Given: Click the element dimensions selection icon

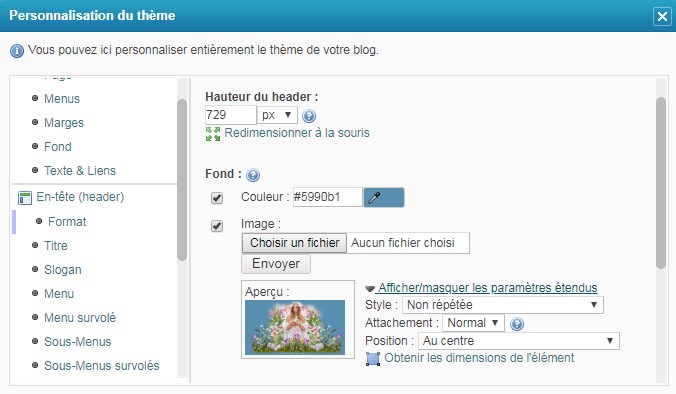Looking at the screenshot, I should tap(373, 359).
